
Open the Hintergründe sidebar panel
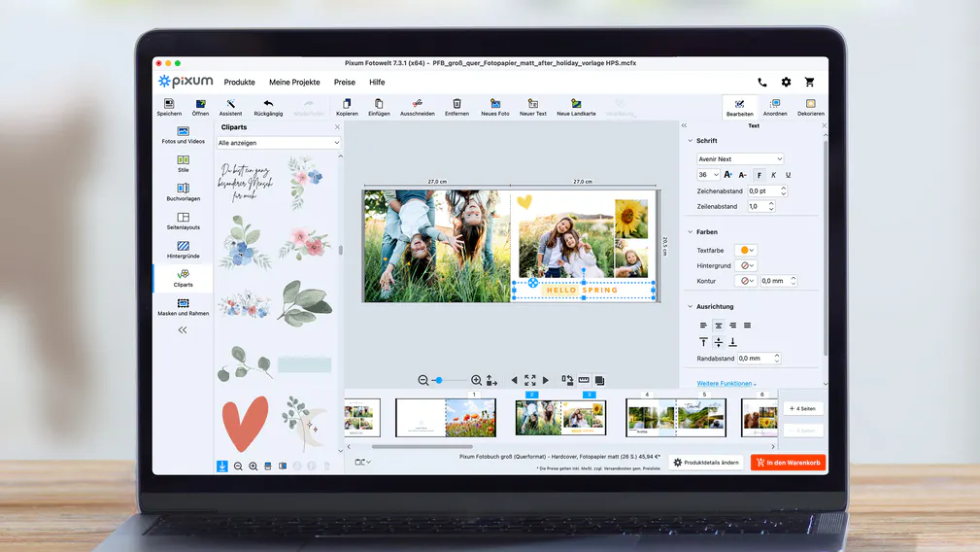coord(184,250)
